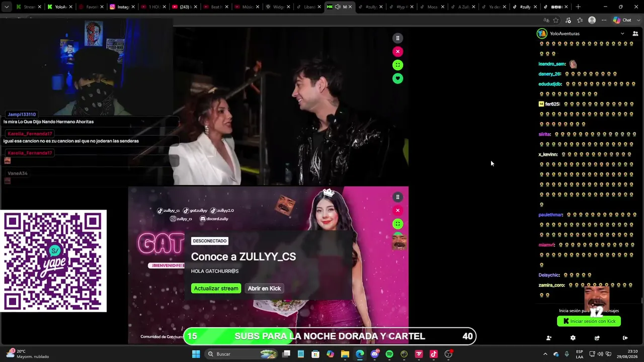Image resolution: width=644 pixels, height=362 pixels.
Task: Click username Deisychic in chat
Action: click(x=549, y=275)
